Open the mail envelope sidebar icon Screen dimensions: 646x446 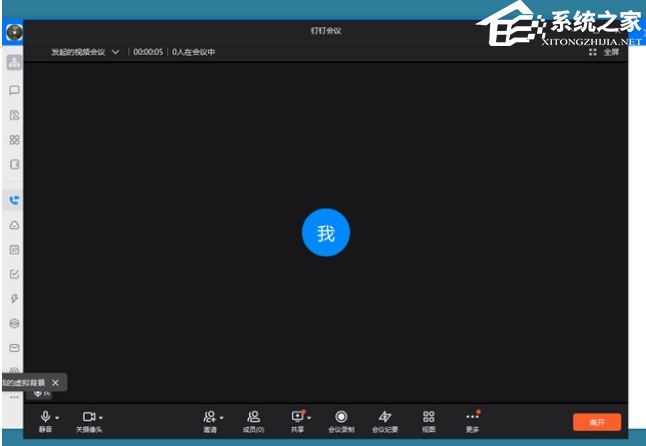pyautogui.click(x=14, y=348)
